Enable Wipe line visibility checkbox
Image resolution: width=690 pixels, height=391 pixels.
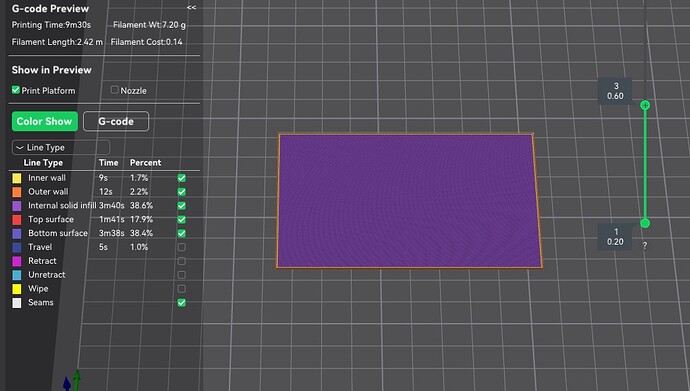[x=181, y=289]
